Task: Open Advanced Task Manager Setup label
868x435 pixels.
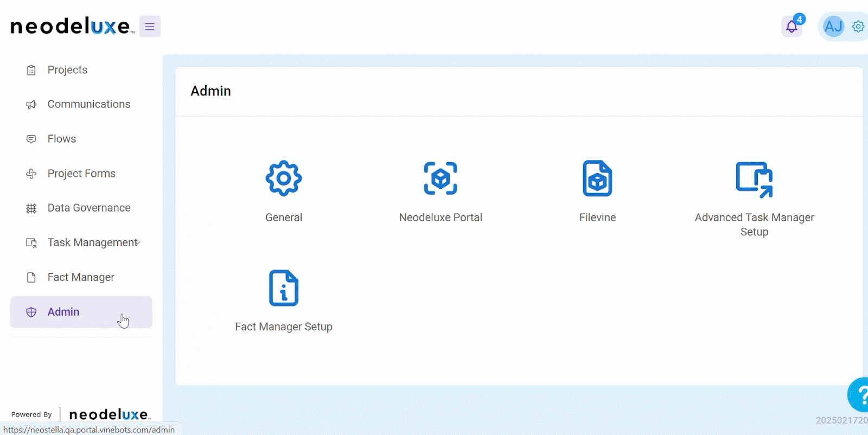Action: pos(754,225)
